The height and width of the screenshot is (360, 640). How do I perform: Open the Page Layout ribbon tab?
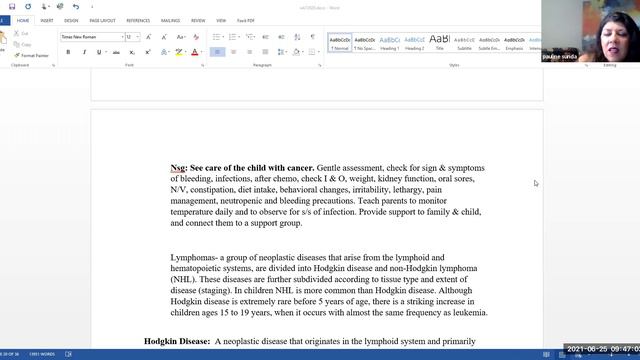click(102, 20)
